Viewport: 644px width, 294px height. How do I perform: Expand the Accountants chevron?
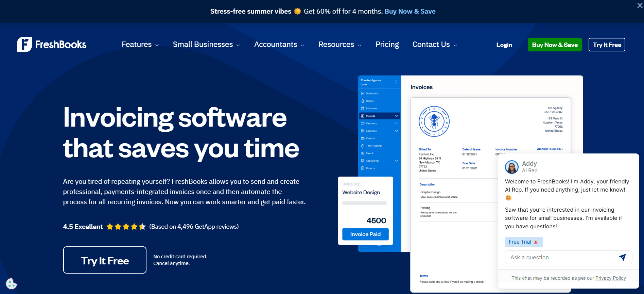[x=302, y=45]
